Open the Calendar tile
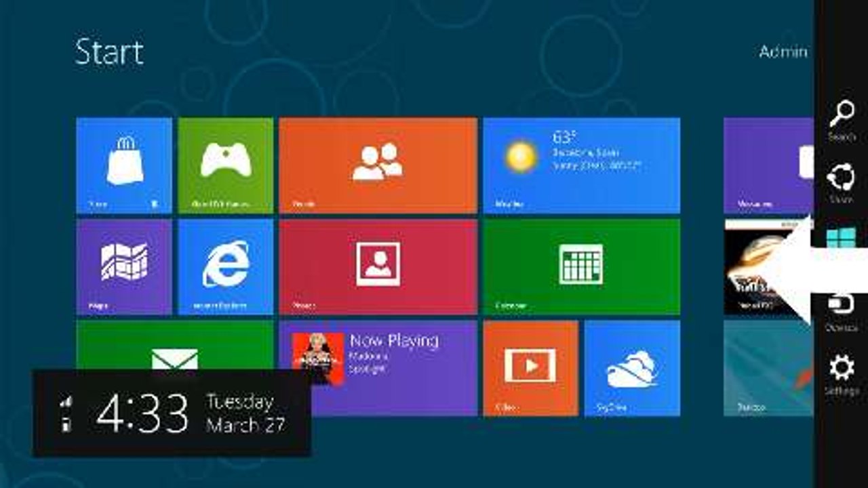The width and height of the screenshot is (868, 488). pyautogui.click(x=581, y=267)
